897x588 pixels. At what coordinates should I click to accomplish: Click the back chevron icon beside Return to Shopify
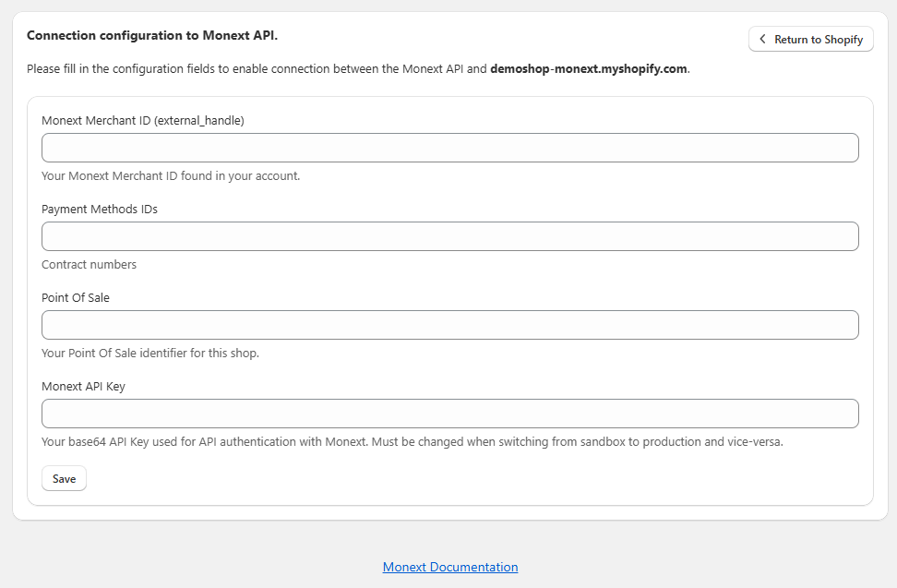[762, 39]
